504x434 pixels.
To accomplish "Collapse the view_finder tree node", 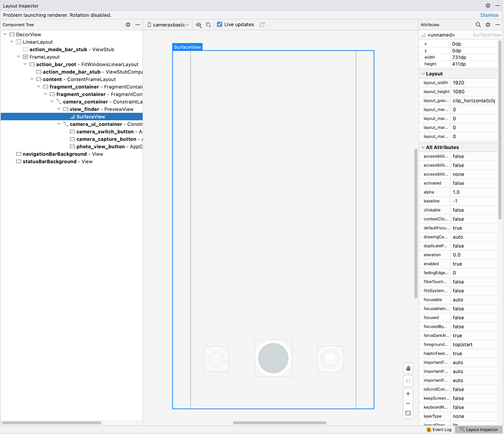I will tap(59, 109).
